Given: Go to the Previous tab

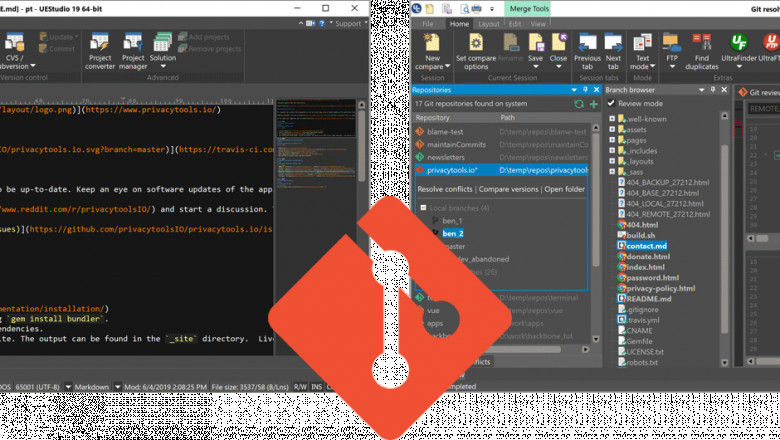Looking at the screenshot, I should (x=587, y=52).
